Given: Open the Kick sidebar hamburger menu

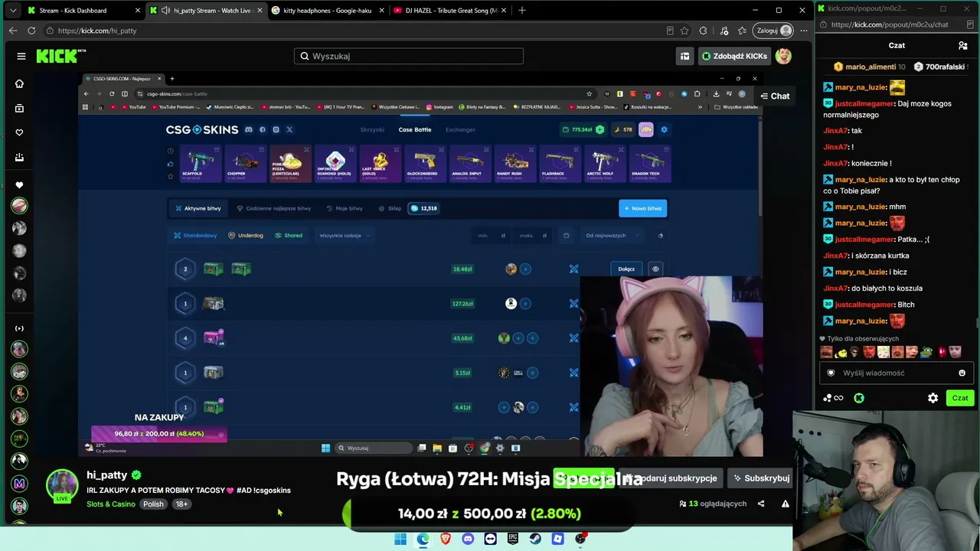Looking at the screenshot, I should tap(21, 56).
